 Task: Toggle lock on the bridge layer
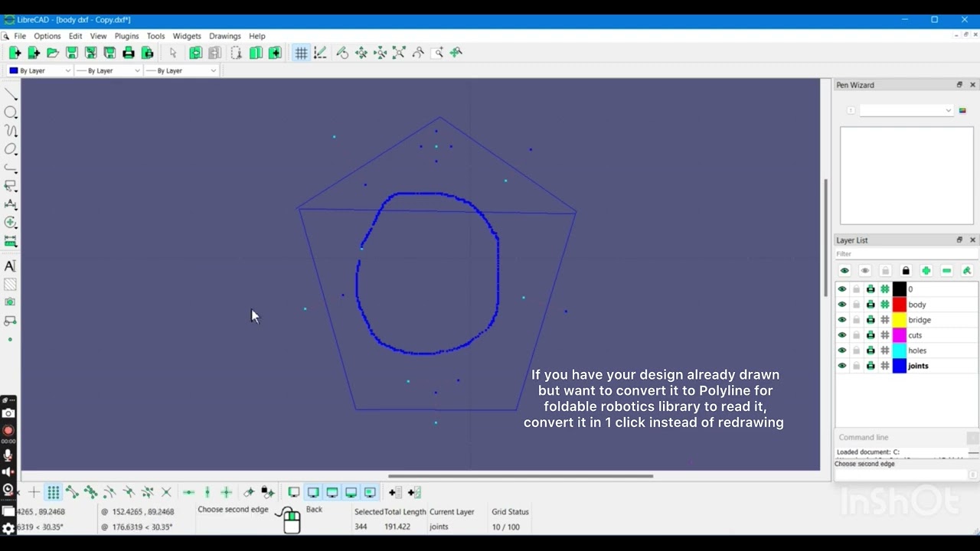tap(856, 320)
